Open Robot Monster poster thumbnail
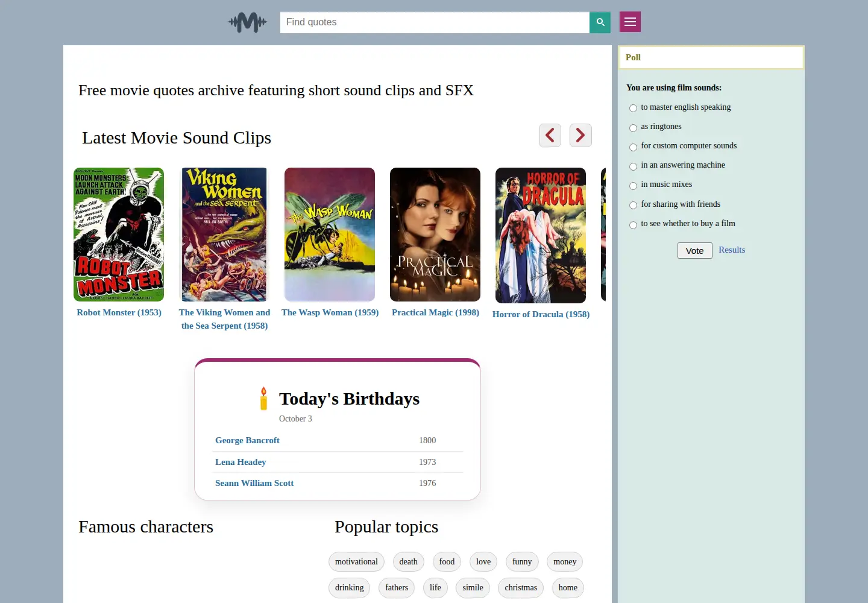Screen dimensions: 868x603 [119, 235]
